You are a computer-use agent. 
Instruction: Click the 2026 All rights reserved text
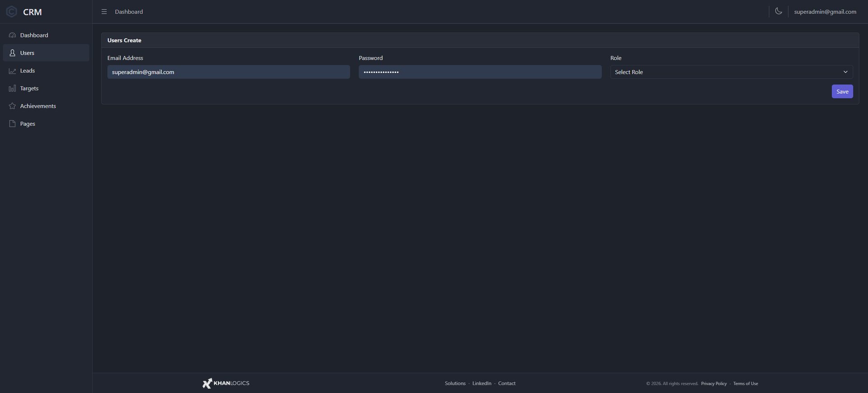(672, 384)
